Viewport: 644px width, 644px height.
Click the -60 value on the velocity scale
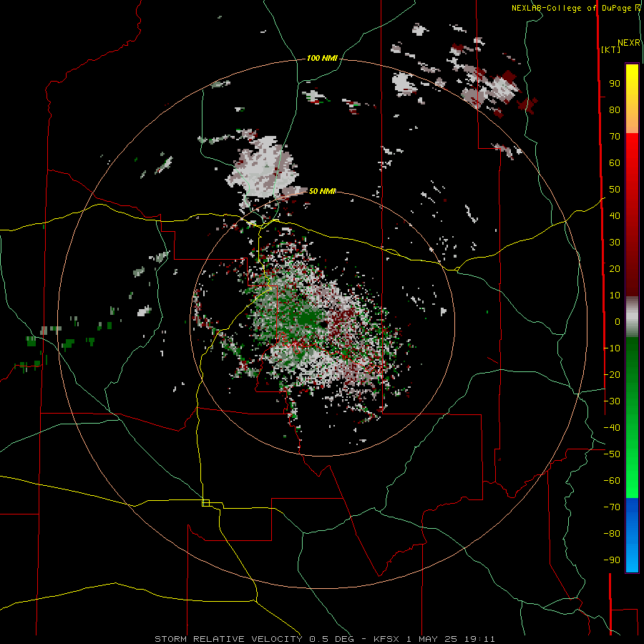pyautogui.click(x=612, y=481)
